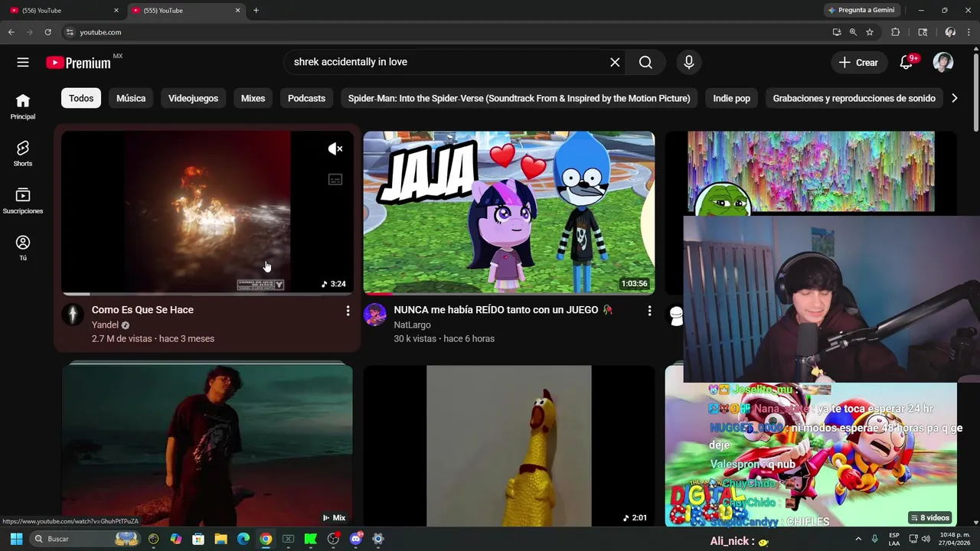Show more filter chips with the arrow

[x=954, y=98]
